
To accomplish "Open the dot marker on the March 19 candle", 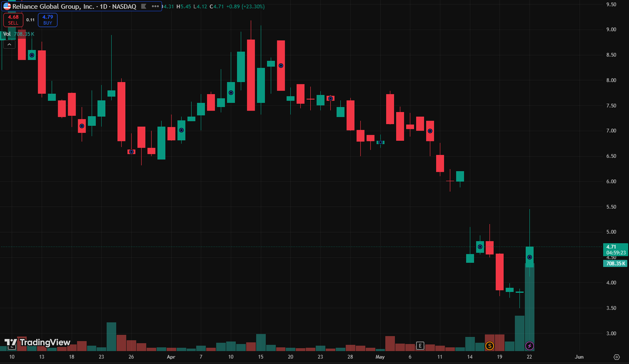I will (x=81, y=126).
